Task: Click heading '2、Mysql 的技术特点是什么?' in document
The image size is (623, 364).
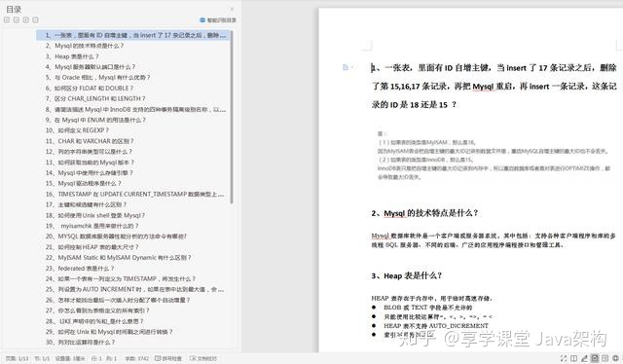Action: (424, 213)
